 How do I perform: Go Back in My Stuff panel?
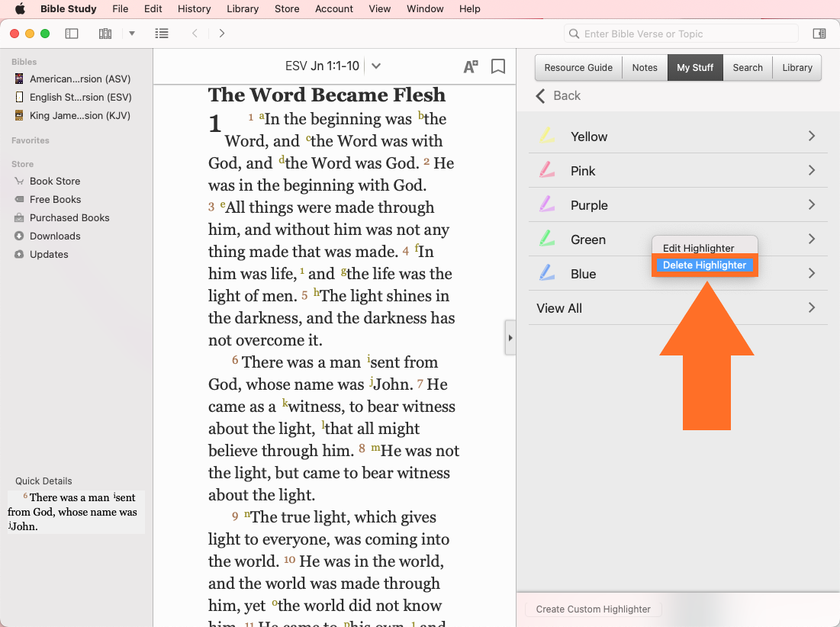pos(558,95)
